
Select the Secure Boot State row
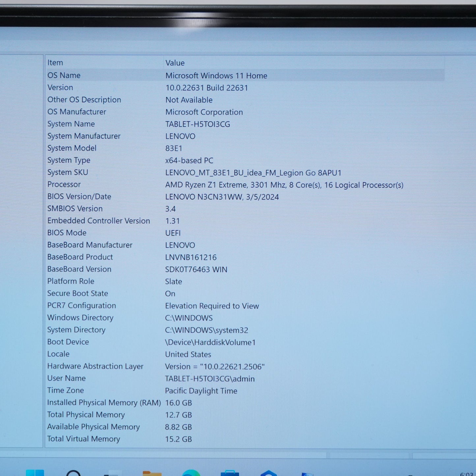[x=245, y=294]
